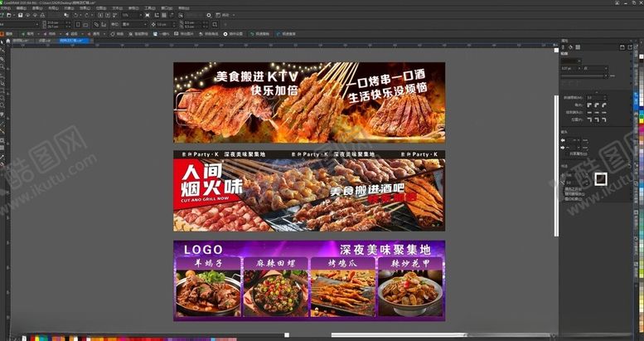Click the Import icon in the toolbar
644x341 pixels.
click(x=99, y=15)
